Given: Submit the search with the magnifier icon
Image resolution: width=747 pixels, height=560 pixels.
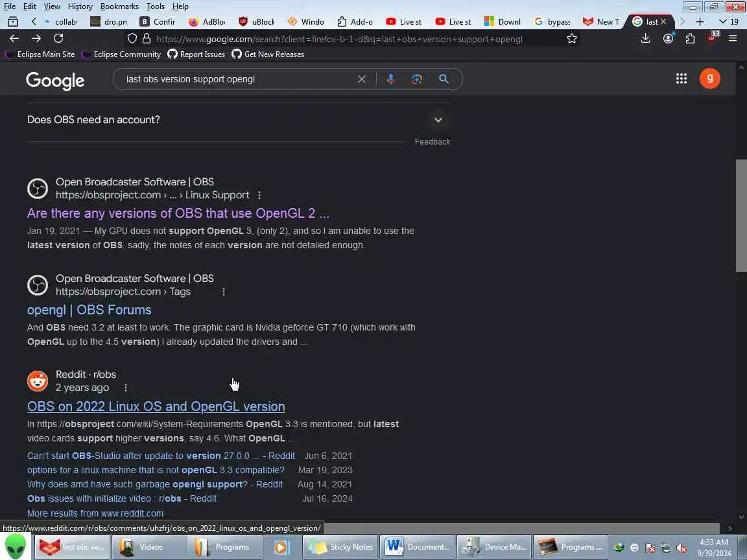Looking at the screenshot, I should (444, 79).
